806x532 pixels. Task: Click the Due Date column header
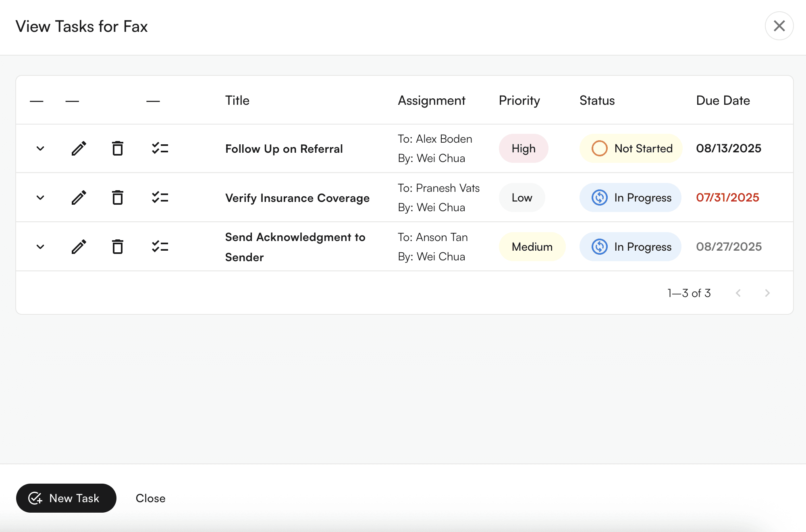pos(723,100)
